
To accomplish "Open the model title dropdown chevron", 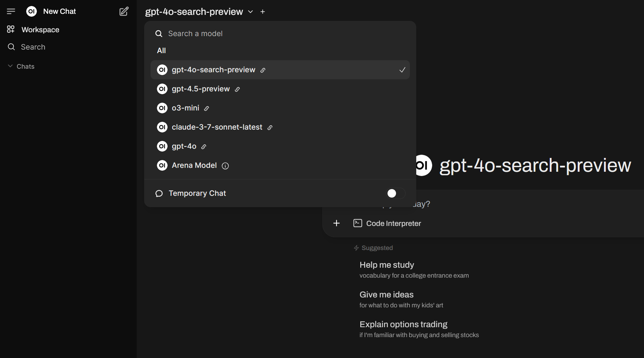I will click(x=250, y=12).
